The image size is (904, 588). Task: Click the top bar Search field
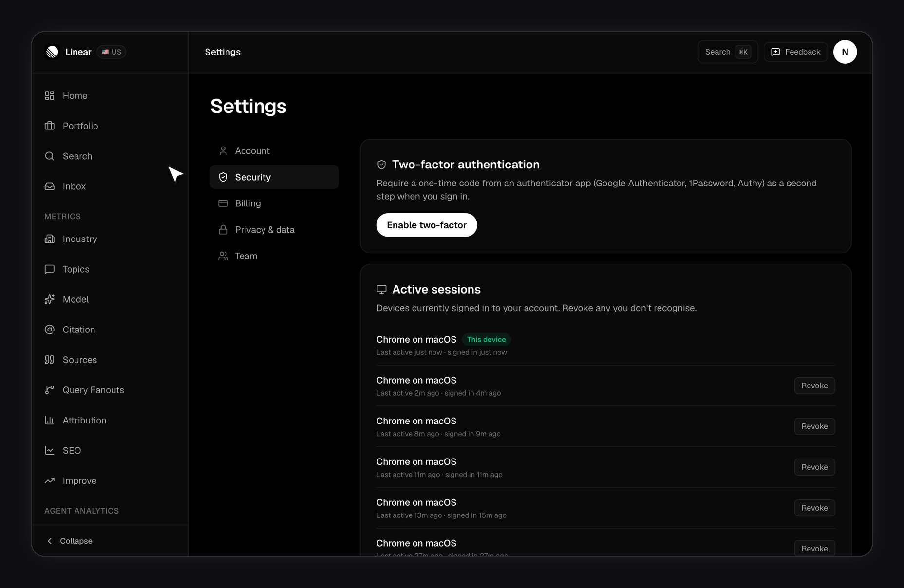click(728, 52)
